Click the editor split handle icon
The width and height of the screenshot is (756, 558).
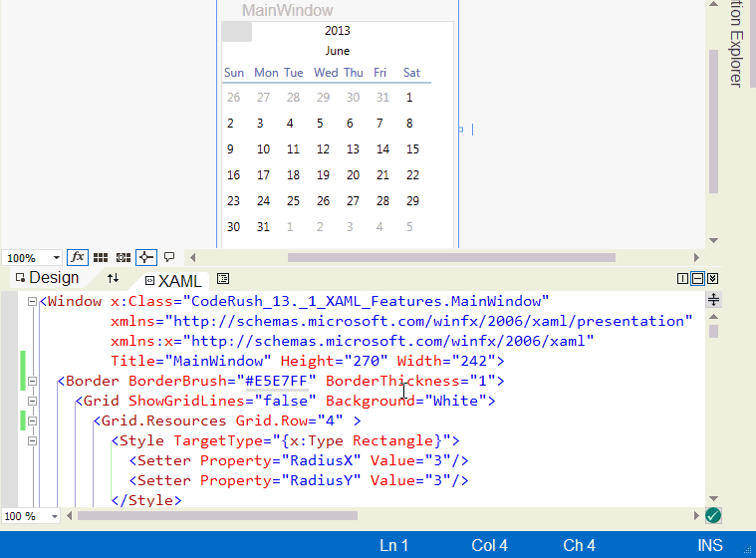point(713,300)
